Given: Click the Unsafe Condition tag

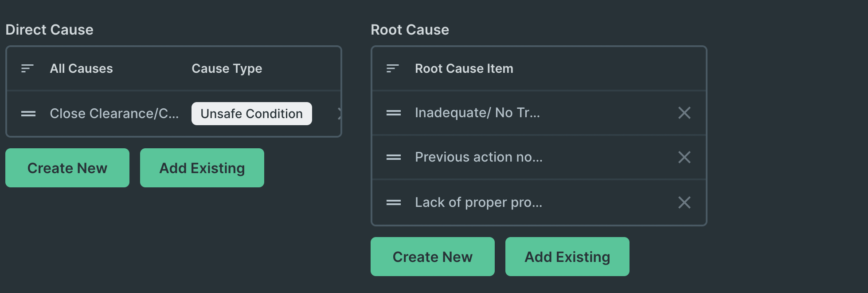Looking at the screenshot, I should 251,114.
